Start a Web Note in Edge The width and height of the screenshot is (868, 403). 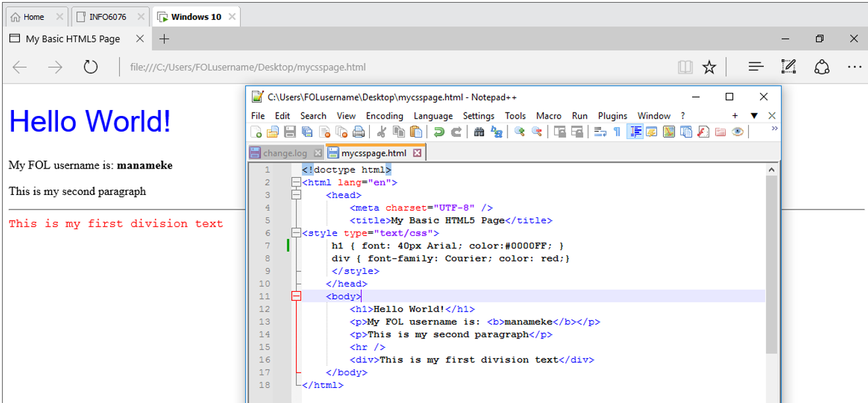[x=788, y=67]
